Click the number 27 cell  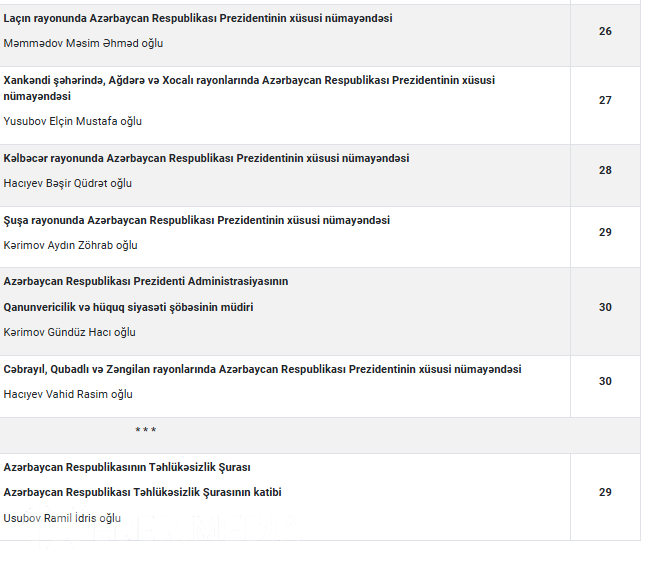coord(605,100)
